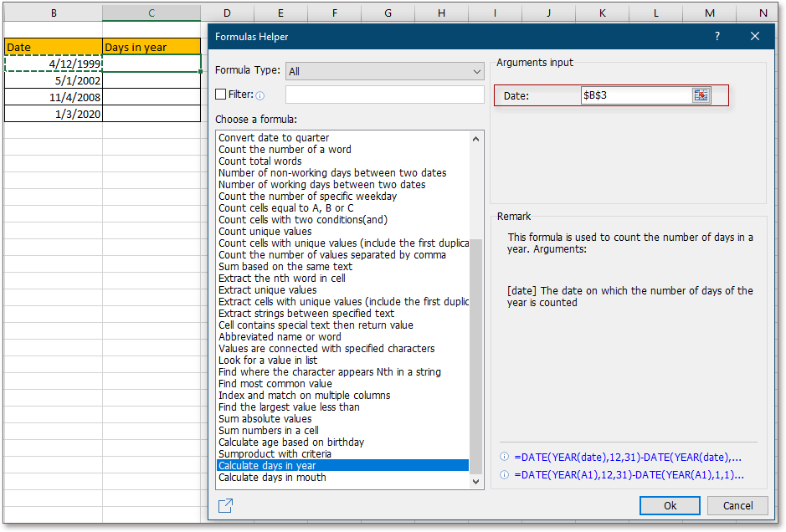Viewport: 786px width, 532px height.
Task: Click the =DATE(YEAR(A1),12,31) example formula link
Action: click(629, 474)
